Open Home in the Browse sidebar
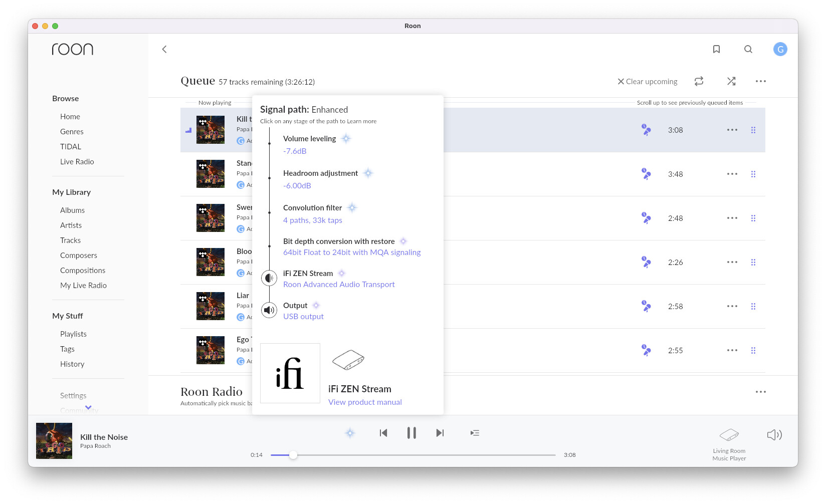Viewport: 826px width, 504px height. (70, 116)
